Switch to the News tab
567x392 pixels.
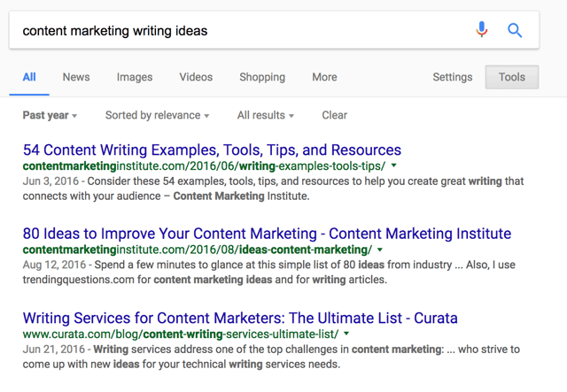click(76, 77)
